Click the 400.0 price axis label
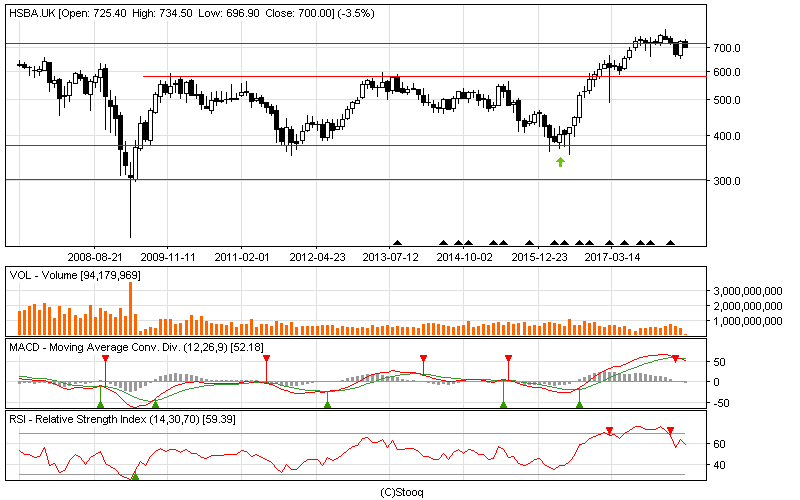This screenshot has width=800, height=500. [727, 136]
